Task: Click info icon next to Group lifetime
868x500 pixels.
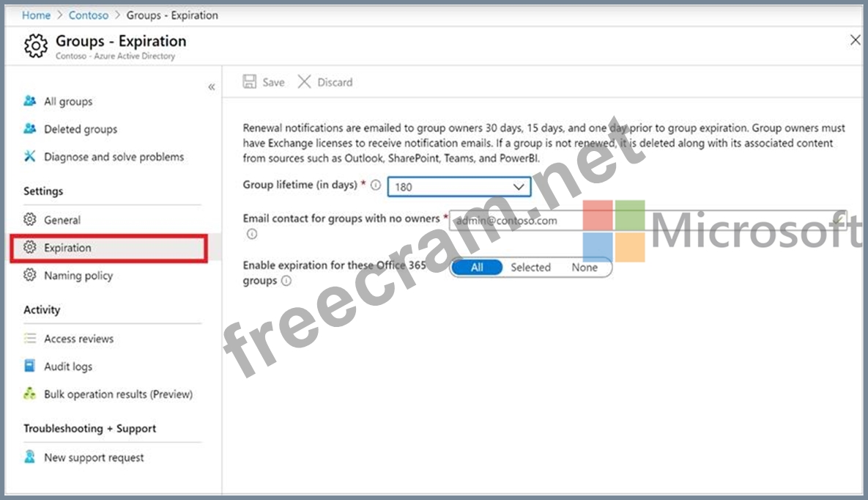Action: [x=376, y=185]
